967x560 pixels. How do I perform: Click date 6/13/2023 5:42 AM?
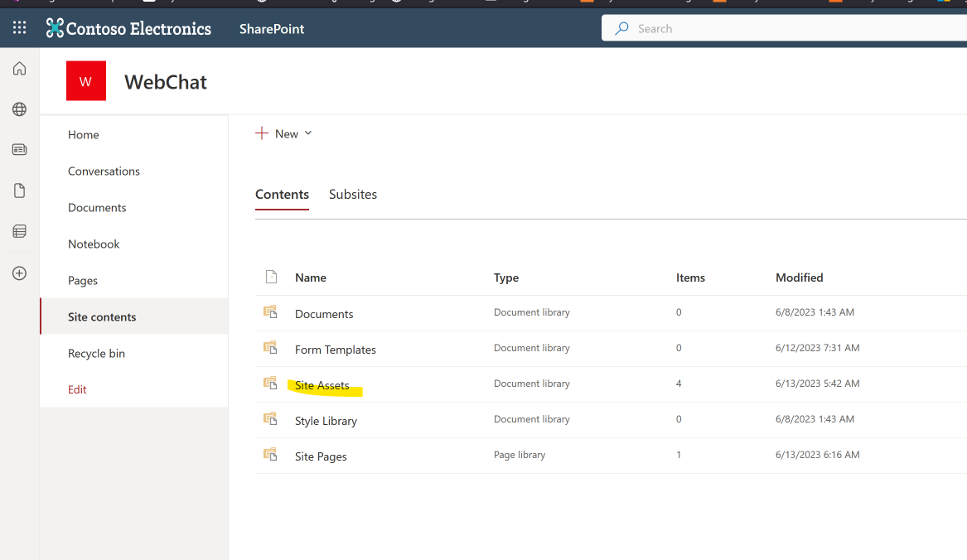817,383
